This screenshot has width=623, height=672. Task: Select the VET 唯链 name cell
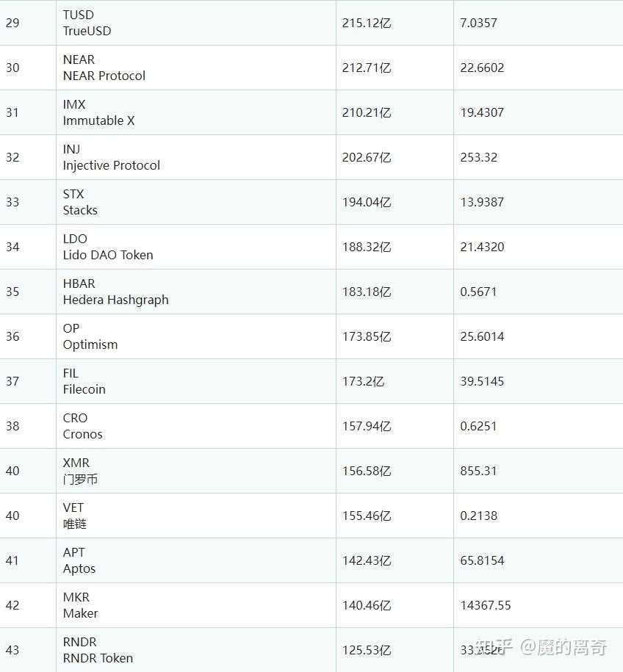coord(75,516)
